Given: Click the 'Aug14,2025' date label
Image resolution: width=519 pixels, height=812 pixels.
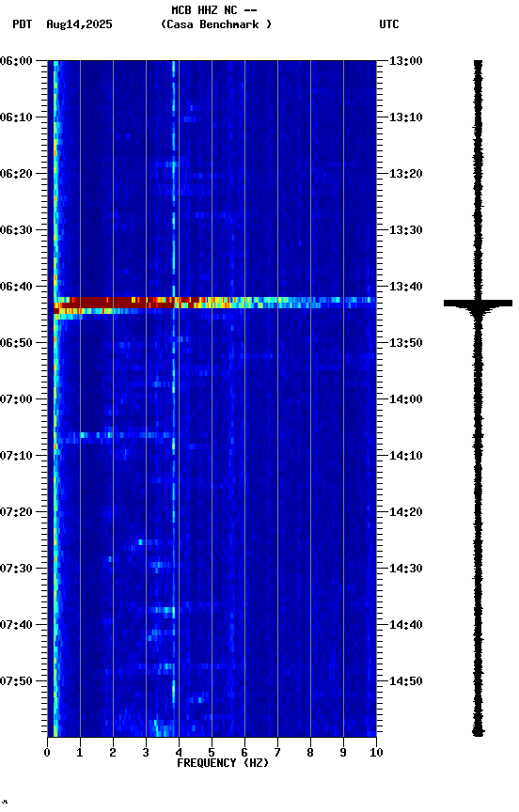Looking at the screenshot, I should coord(79,24).
